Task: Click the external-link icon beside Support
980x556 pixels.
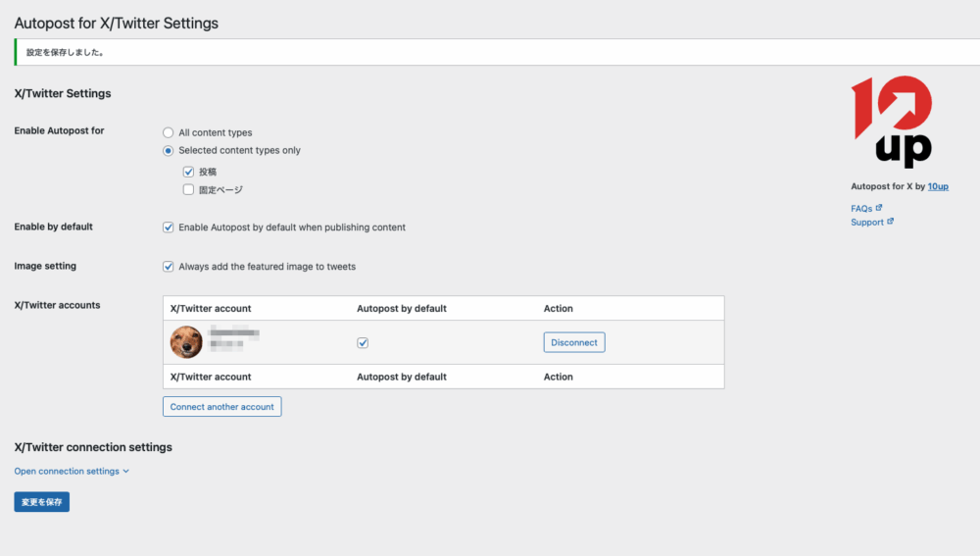Action: [x=890, y=222]
